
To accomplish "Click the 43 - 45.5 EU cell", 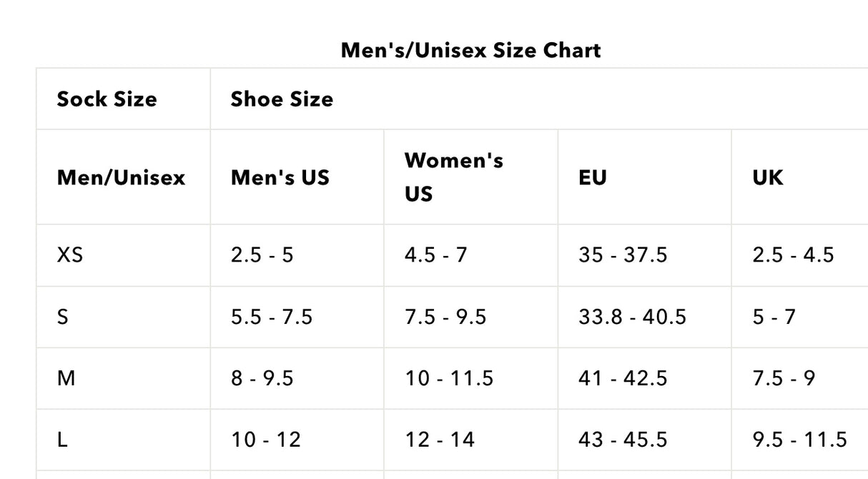I will pos(623,440).
